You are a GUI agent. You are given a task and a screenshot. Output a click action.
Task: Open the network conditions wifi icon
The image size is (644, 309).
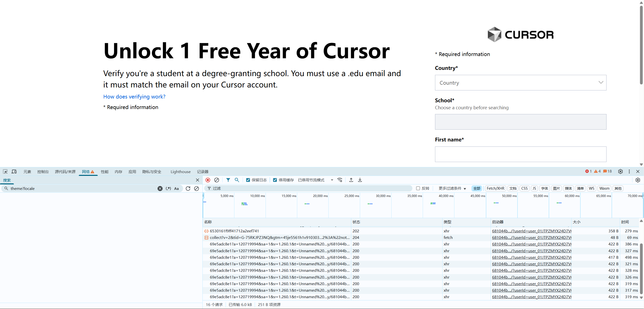[340, 180]
